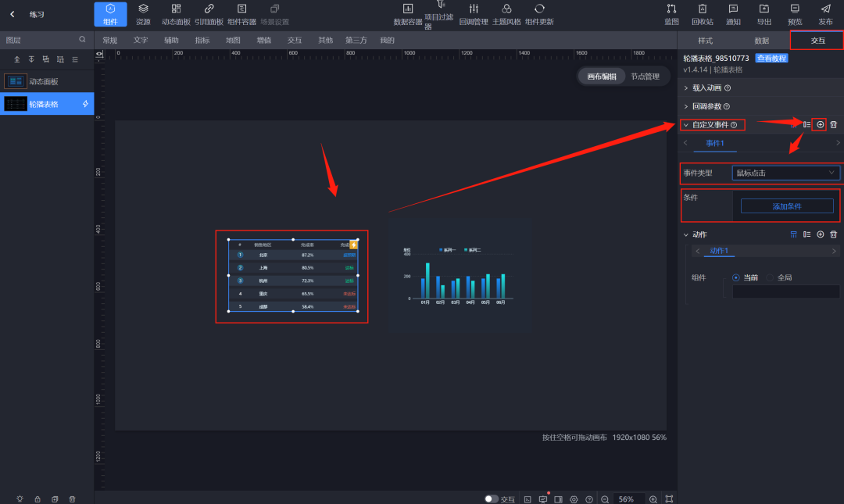Select the 事件1 tab
The height and width of the screenshot is (504, 844).
pos(715,143)
